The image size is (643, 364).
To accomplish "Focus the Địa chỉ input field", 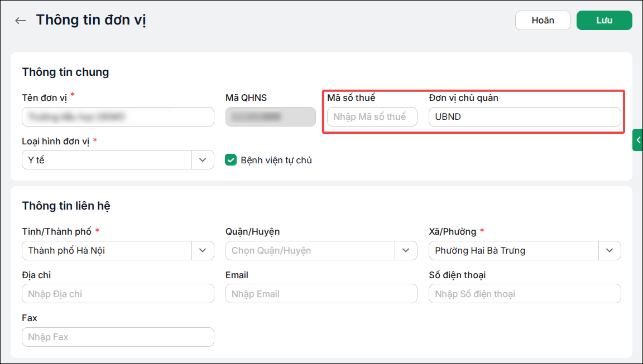I will 118,294.
